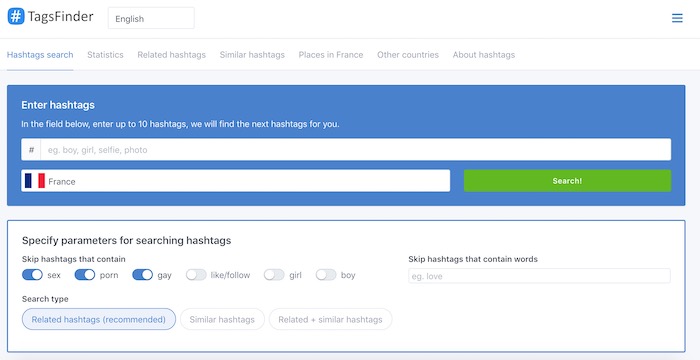Select Similar hashtags search type button

pyautogui.click(x=222, y=319)
